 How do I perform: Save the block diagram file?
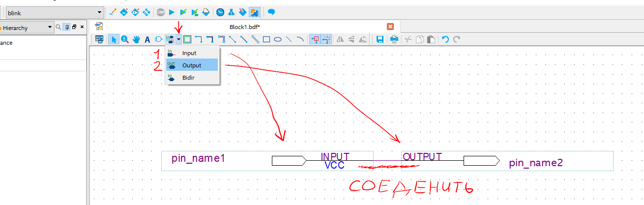click(x=380, y=39)
